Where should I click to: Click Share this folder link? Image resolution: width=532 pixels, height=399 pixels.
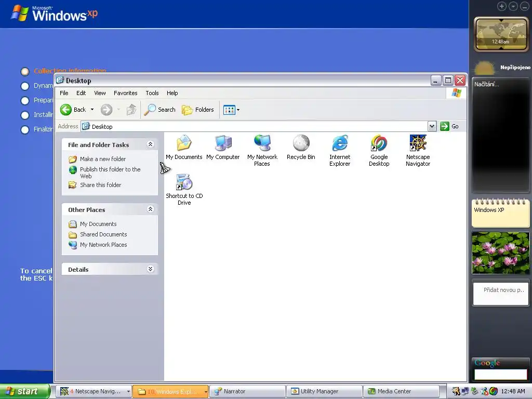coord(100,185)
